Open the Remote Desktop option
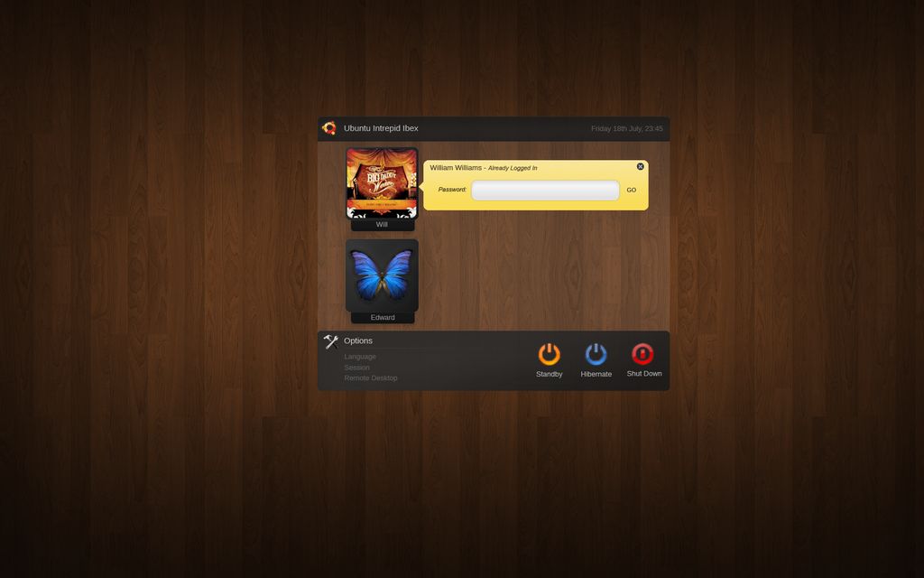 tap(370, 378)
